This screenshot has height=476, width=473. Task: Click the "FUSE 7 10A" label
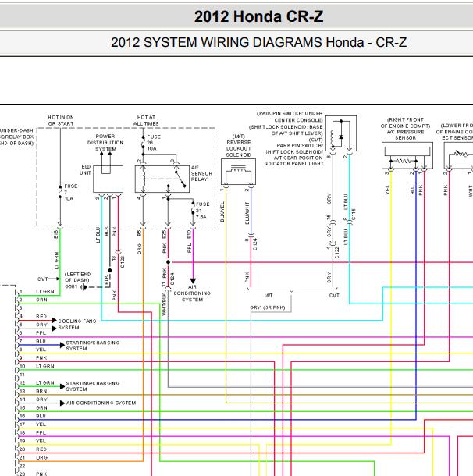(x=70, y=192)
